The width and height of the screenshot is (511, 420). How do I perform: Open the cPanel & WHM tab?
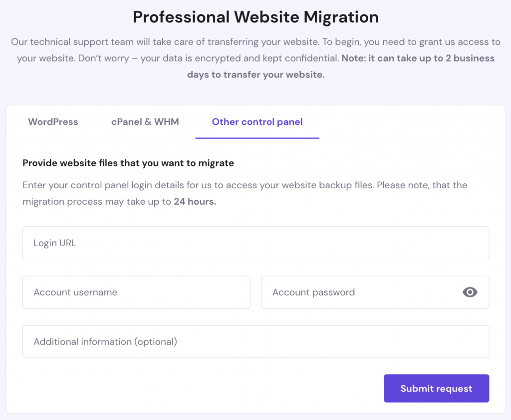[x=145, y=122]
